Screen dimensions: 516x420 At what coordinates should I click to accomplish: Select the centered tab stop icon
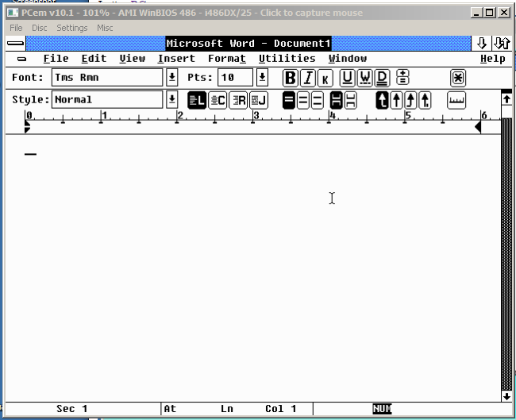point(397,100)
